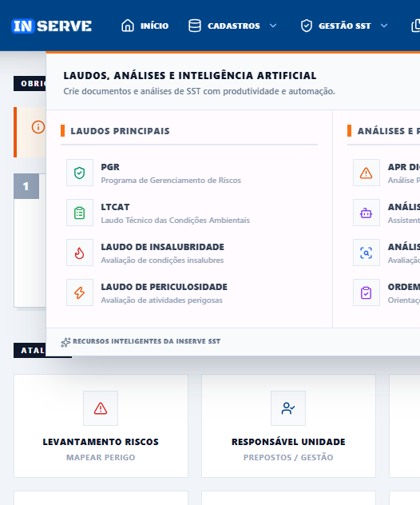
Task: Expand the Gestão SST menu chevron
Action: point(384,26)
